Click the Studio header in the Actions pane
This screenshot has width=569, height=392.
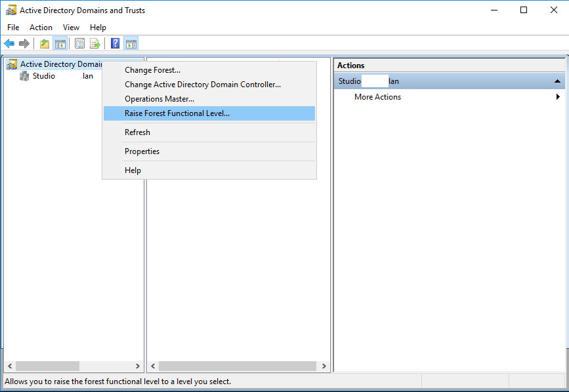tap(450, 81)
